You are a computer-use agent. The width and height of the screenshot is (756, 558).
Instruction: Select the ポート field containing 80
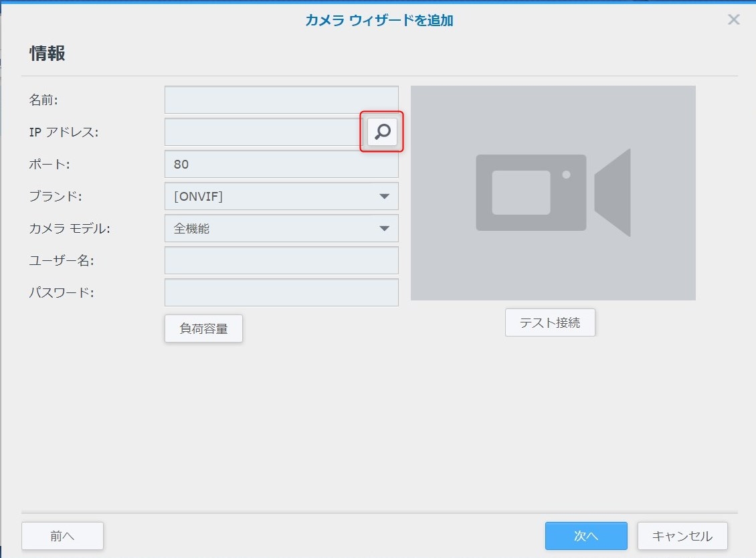281,164
